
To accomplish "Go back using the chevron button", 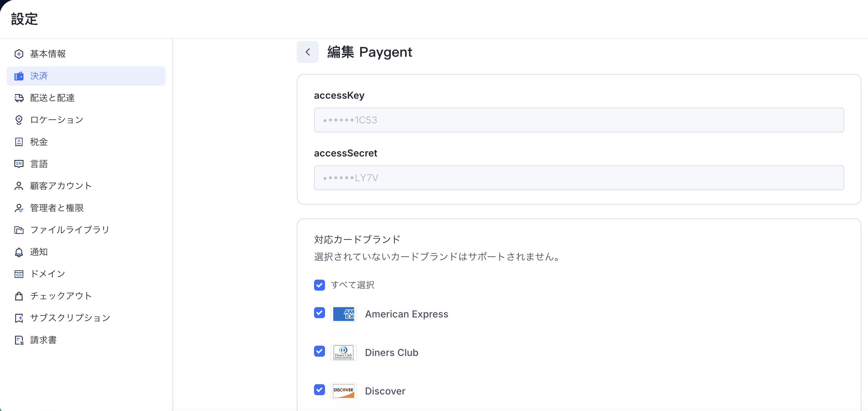I will click(x=308, y=52).
